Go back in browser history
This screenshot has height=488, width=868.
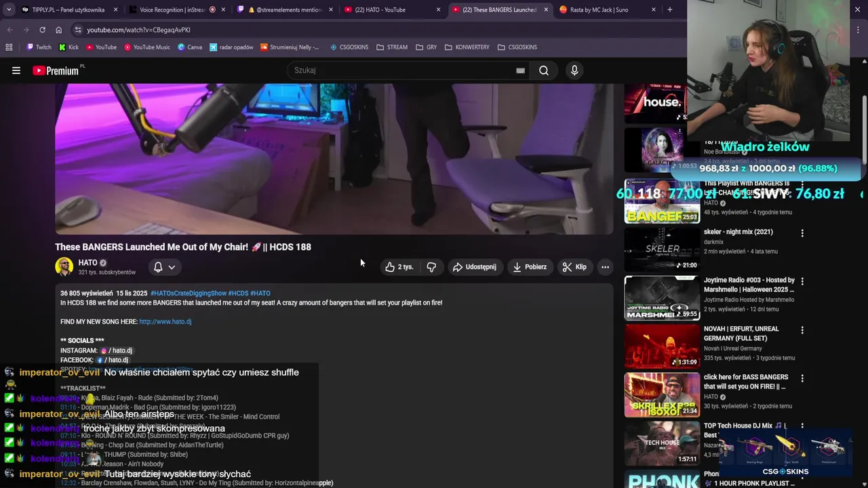pyautogui.click(x=9, y=30)
